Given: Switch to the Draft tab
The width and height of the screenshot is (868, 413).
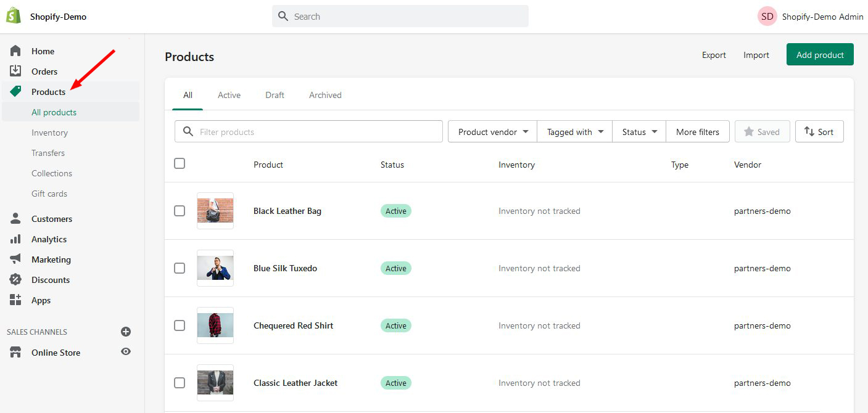Looking at the screenshot, I should (275, 95).
